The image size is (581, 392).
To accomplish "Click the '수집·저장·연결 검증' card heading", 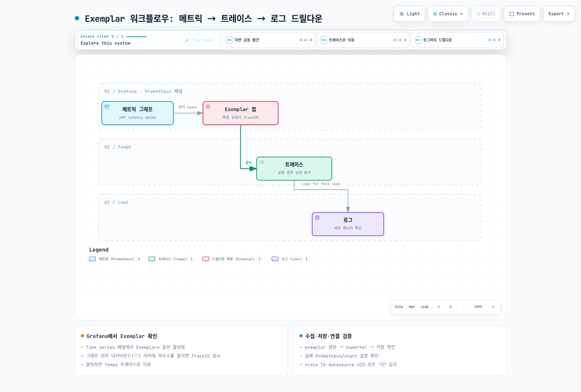I will coord(328,336).
